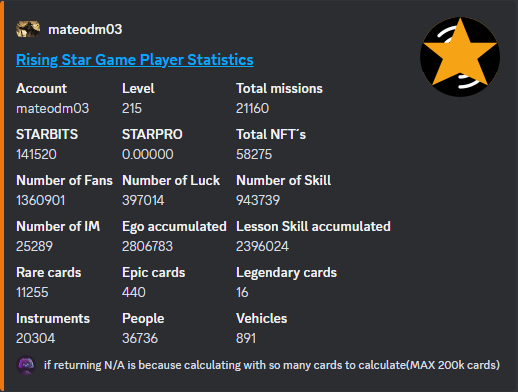518x392 pixels.
Task: Select the Number of Fans value
Action: [x=41, y=200]
